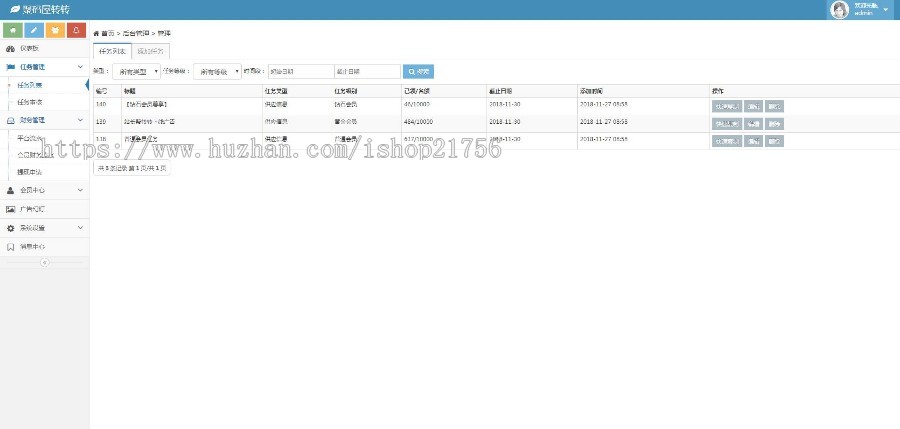Expand the 系统设置 menu chevron
900x429 pixels.
coord(80,228)
